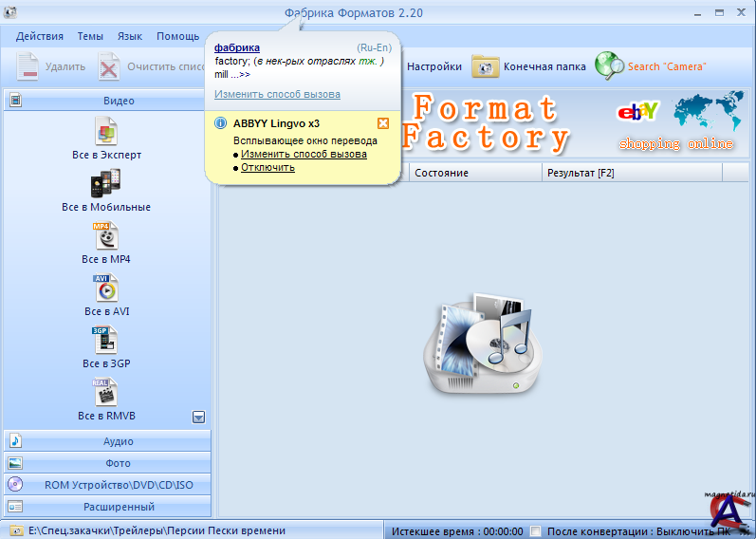Expand the Аудио section
Screen dimensions: 756x539
(106, 441)
